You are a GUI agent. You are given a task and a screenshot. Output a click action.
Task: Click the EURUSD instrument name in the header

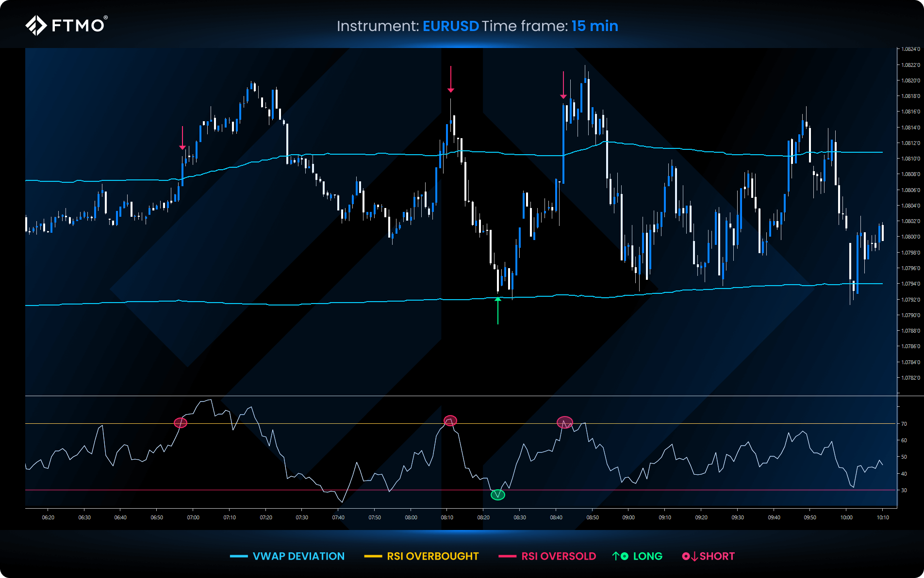pos(450,26)
